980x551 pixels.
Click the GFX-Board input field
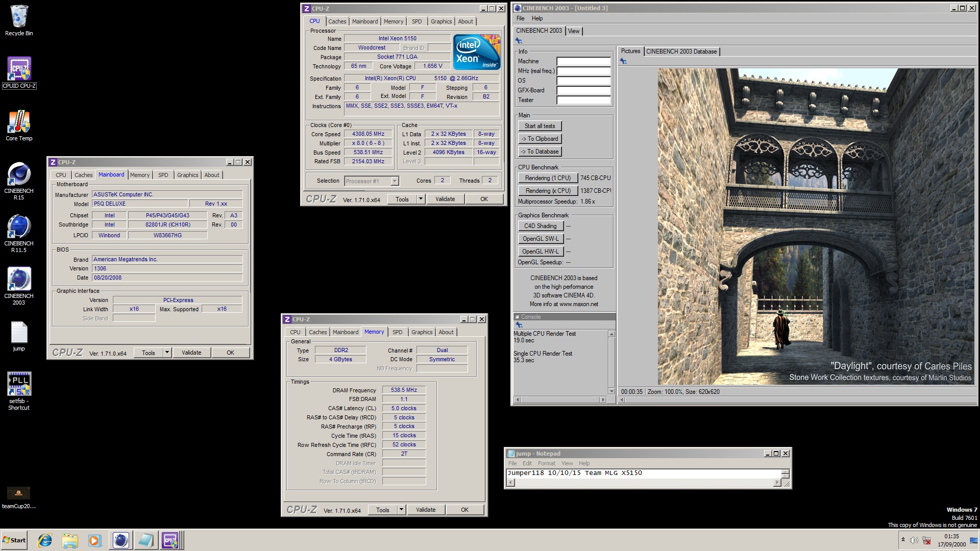(x=583, y=90)
